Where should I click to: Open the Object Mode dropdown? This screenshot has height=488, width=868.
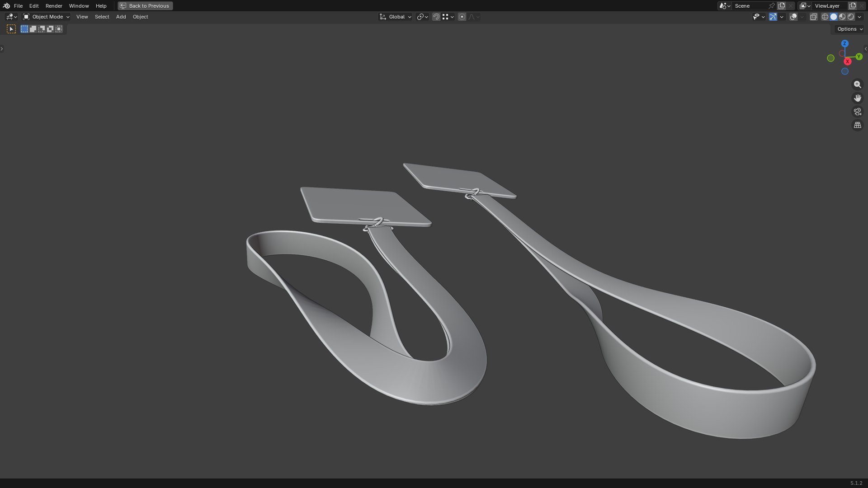(x=46, y=17)
